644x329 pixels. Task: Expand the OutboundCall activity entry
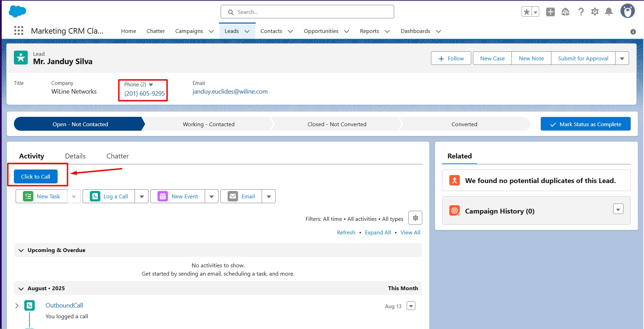17,306
